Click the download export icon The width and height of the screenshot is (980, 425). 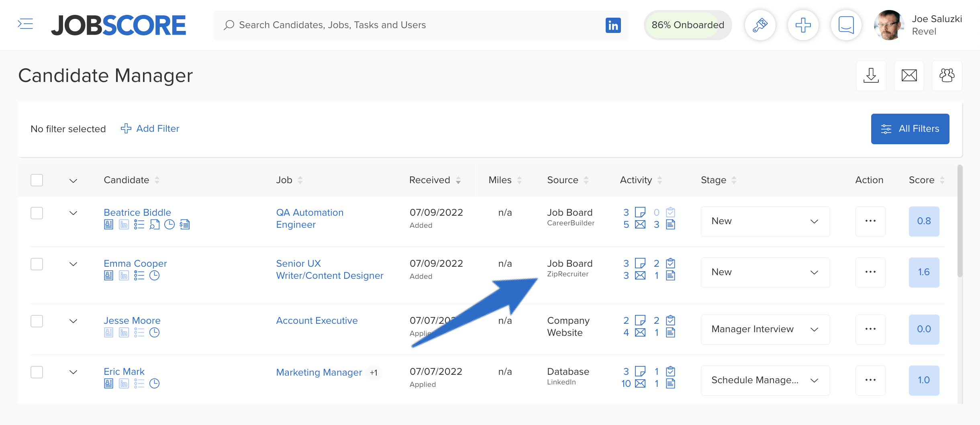pyautogui.click(x=871, y=76)
